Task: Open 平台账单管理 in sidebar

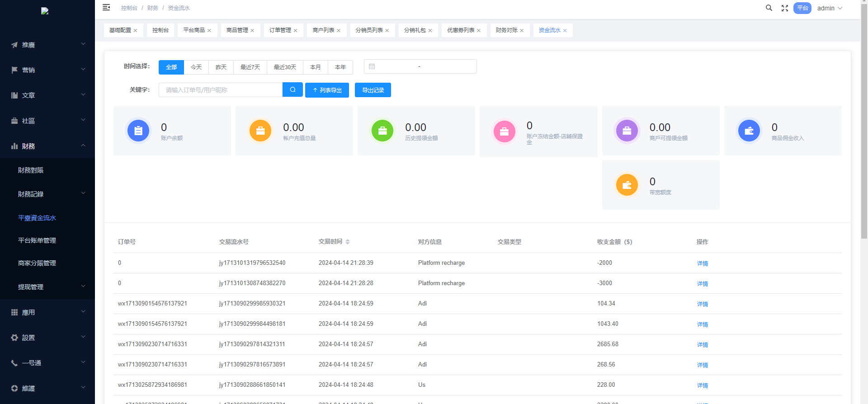Action: point(37,240)
